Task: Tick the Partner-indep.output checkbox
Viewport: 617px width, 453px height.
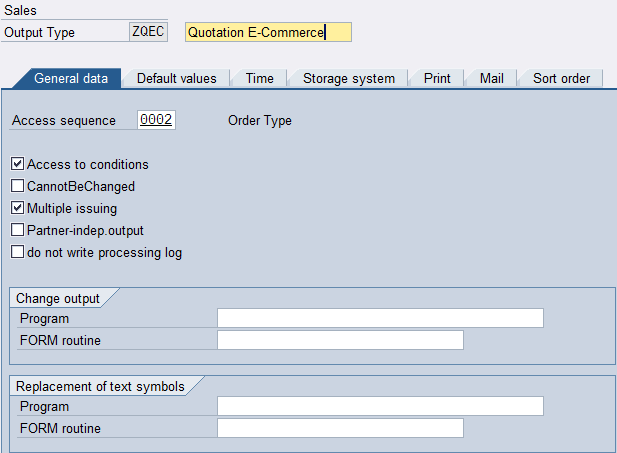Action: point(18,230)
